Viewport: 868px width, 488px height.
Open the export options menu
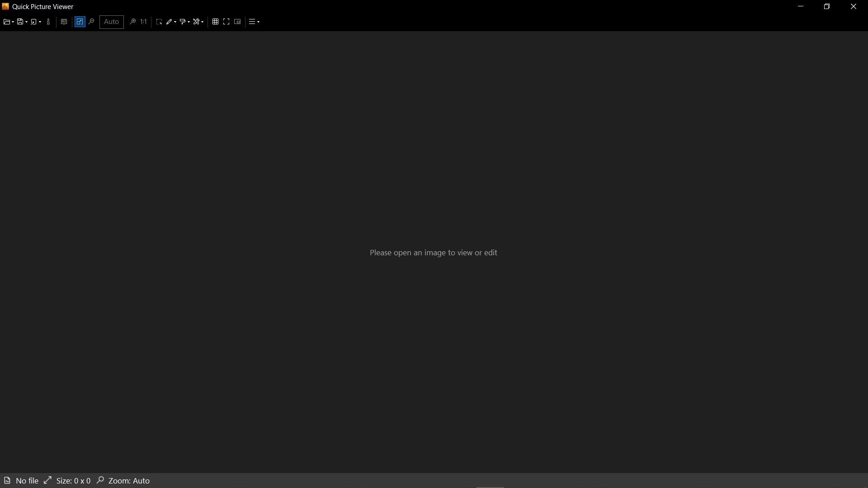click(34, 22)
